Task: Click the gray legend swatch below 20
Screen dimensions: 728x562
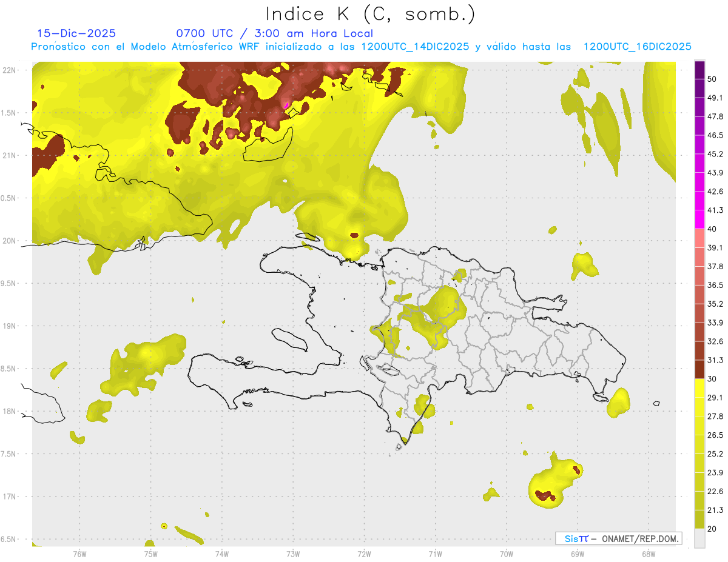Action: (699, 539)
